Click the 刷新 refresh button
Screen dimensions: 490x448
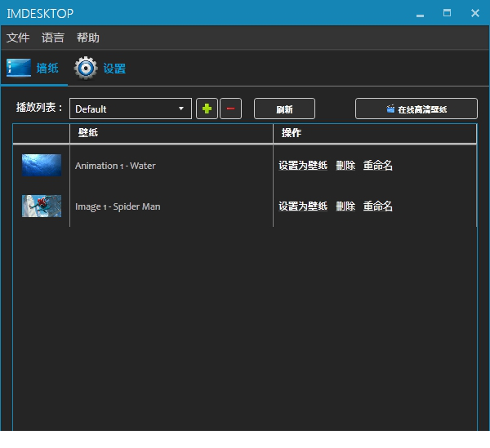pos(284,109)
